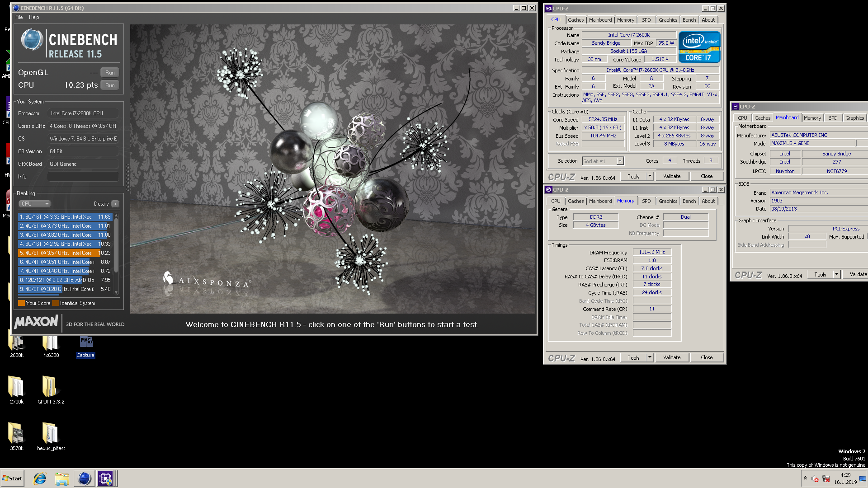The image size is (868, 488).
Task: Click the DRAM Frequency value 1114.6 MHz
Action: (x=652, y=253)
